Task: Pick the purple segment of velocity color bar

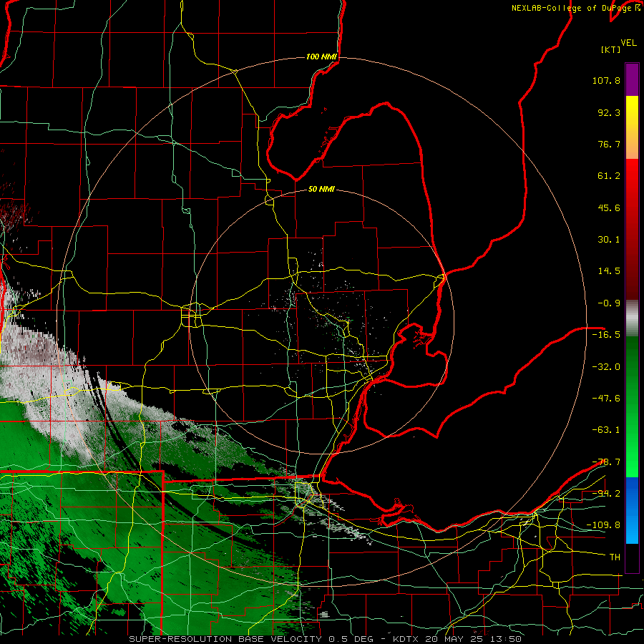Action: (632, 79)
